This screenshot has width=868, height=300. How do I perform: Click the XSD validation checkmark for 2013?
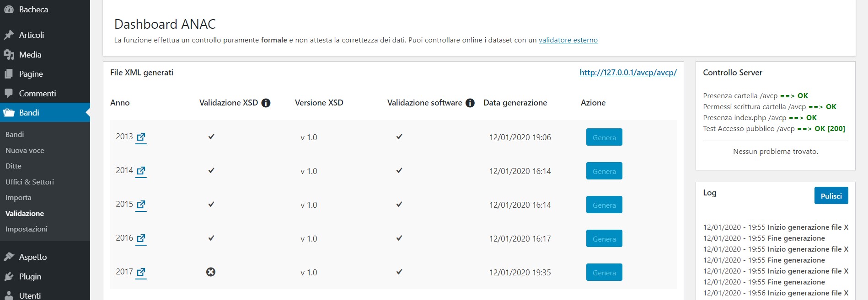(x=211, y=137)
